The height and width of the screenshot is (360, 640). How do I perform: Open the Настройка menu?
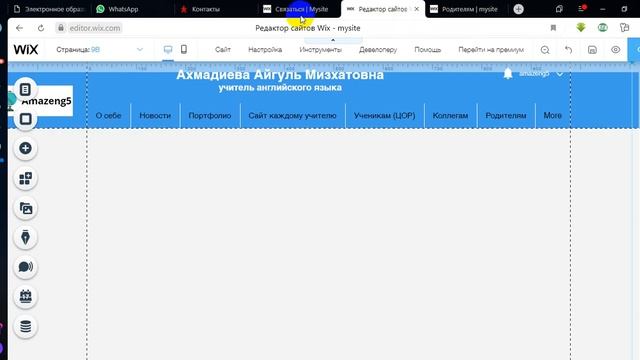click(x=265, y=49)
